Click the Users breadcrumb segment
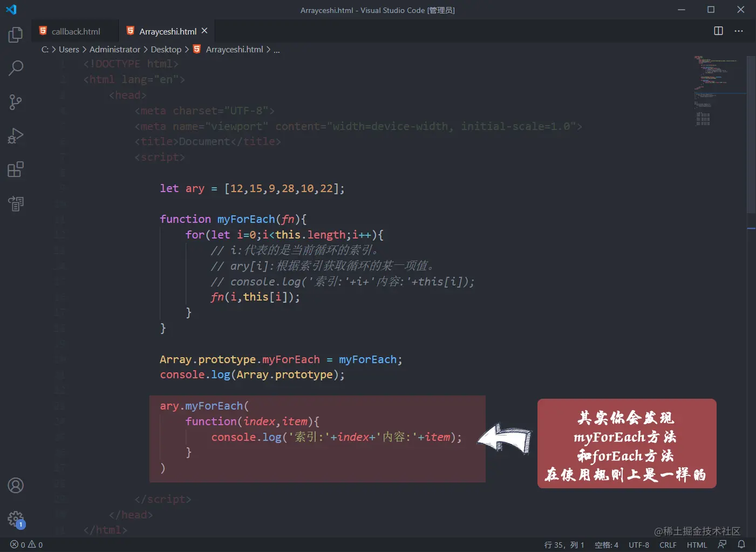This screenshot has height=552, width=756. pyautogui.click(x=69, y=49)
